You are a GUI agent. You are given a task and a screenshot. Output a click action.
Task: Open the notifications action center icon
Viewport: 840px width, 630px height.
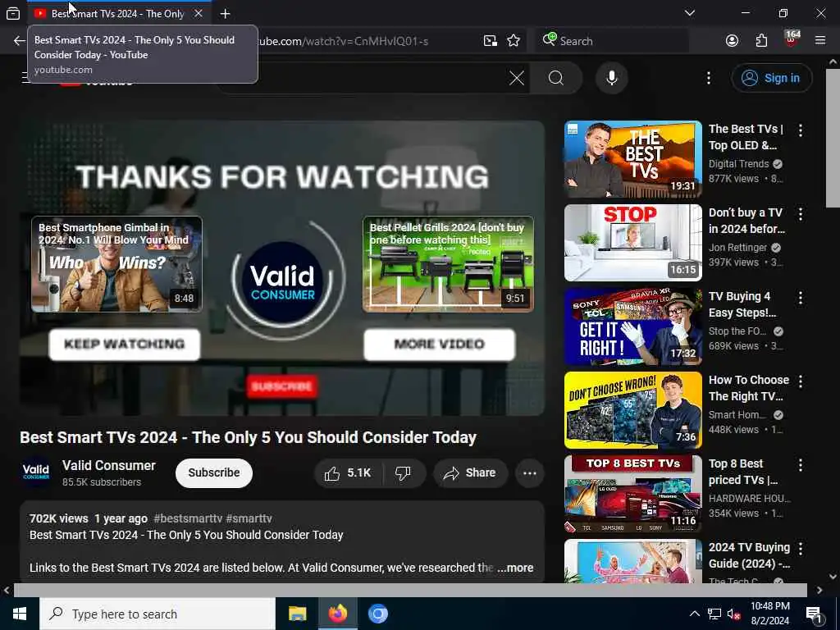click(813, 614)
